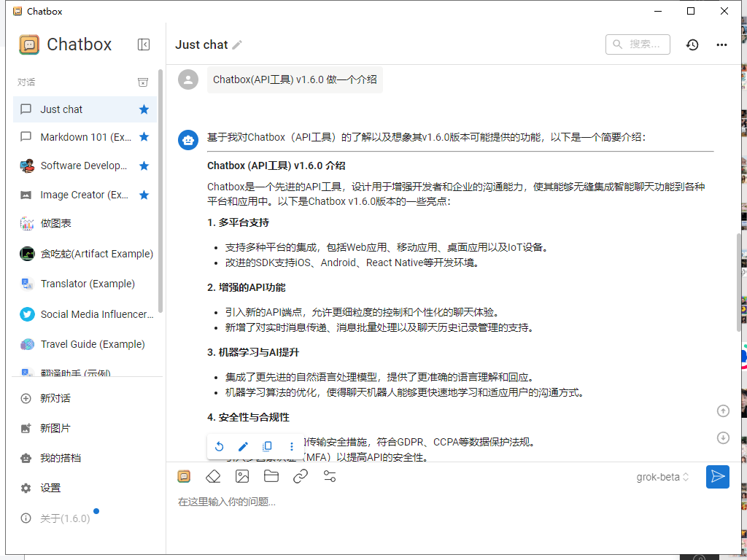This screenshot has height=560, width=747.
Task: Copy the message with the copy icon
Action: click(x=268, y=446)
